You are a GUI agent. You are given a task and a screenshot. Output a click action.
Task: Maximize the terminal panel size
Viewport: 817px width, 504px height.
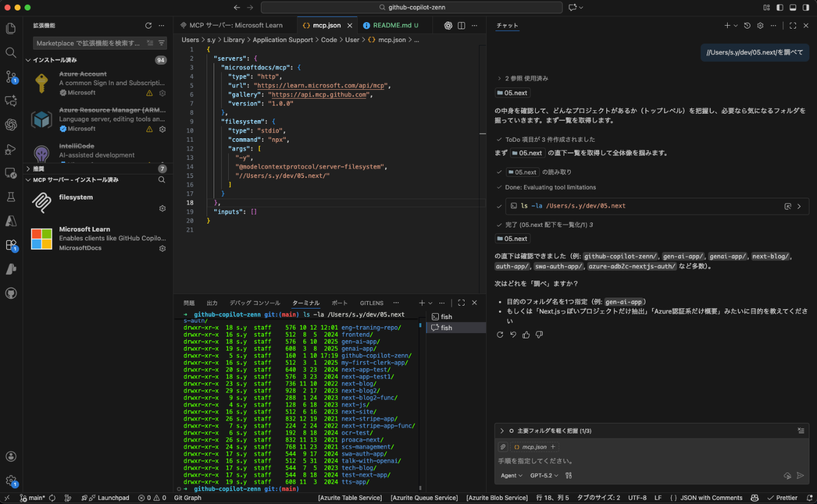click(x=461, y=303)
